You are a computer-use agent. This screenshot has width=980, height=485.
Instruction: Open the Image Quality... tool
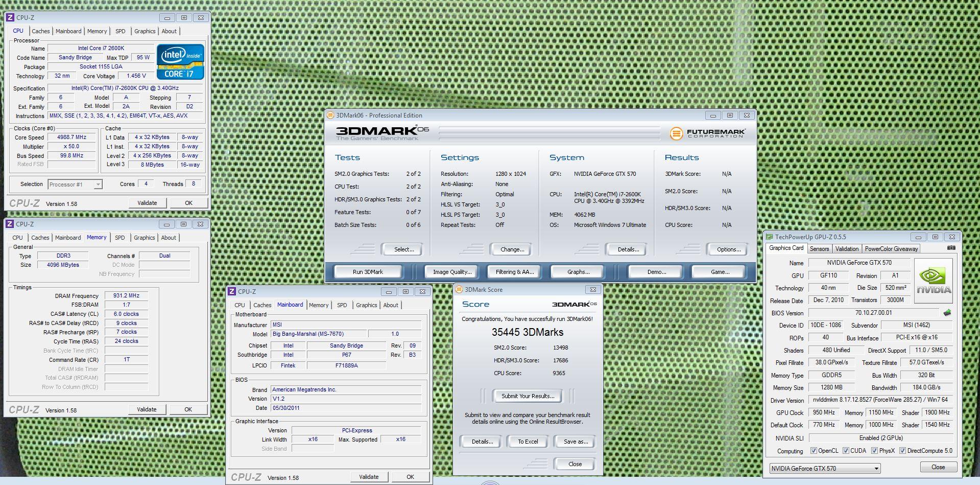[x=452, y=272]
